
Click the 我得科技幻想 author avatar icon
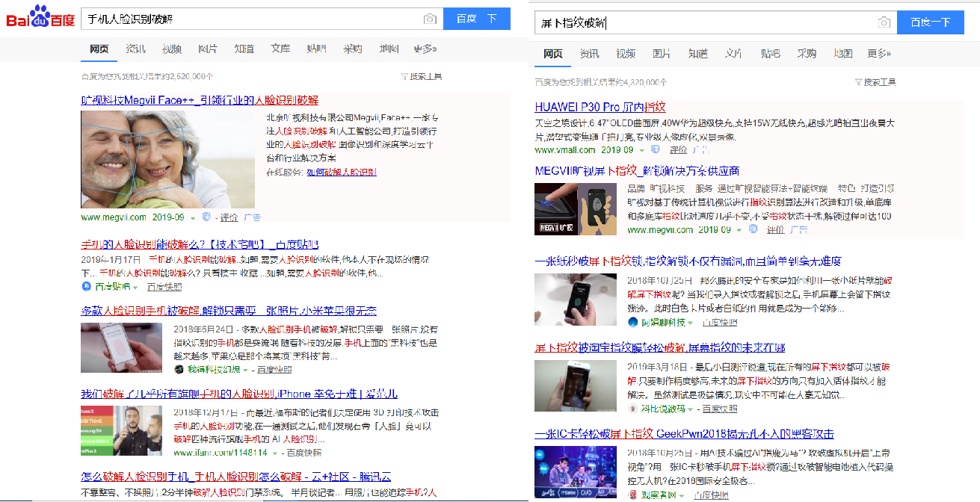point(179,369)
